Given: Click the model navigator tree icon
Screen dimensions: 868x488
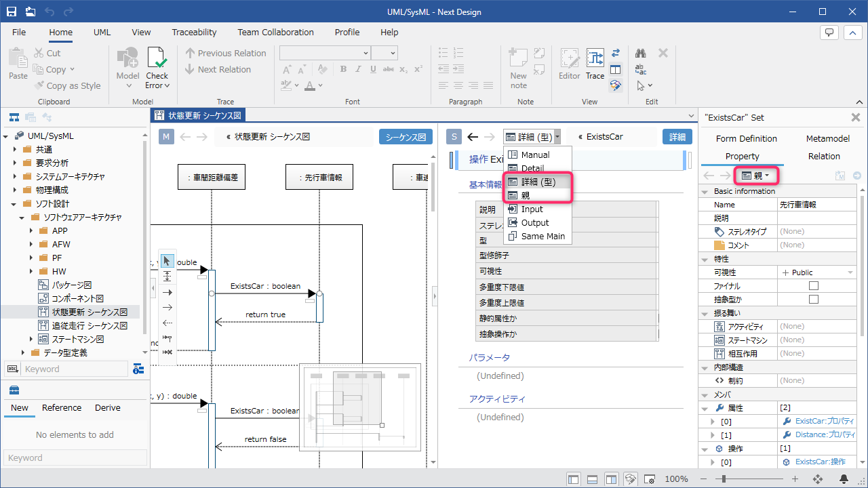Looking at the screenshot, I should click(14, 117).
